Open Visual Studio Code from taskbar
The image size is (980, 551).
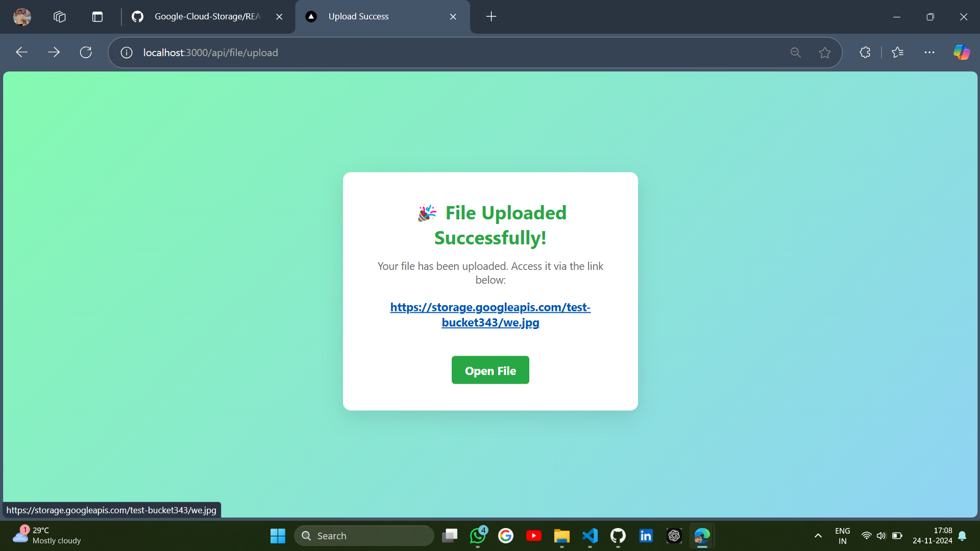click(x=590, y=536)
